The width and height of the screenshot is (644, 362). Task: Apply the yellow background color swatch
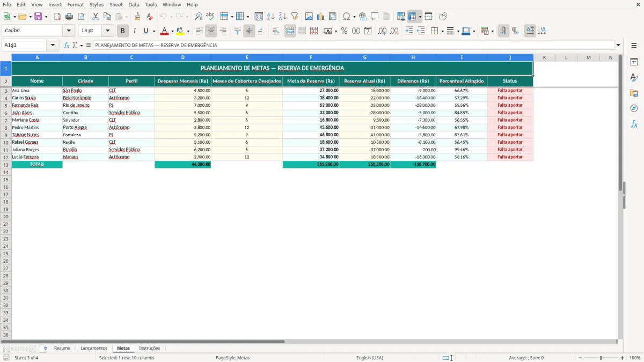tap(180, 31)
